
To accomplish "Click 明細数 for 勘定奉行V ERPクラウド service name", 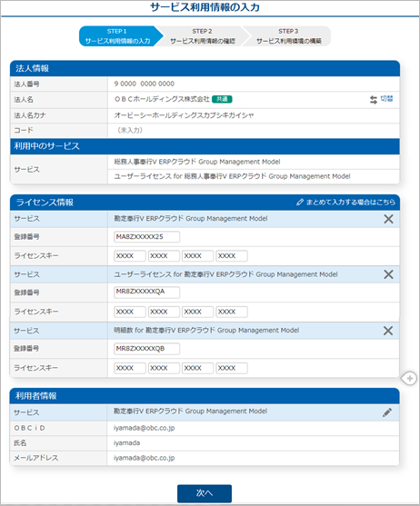I will [x=206, y=330].
